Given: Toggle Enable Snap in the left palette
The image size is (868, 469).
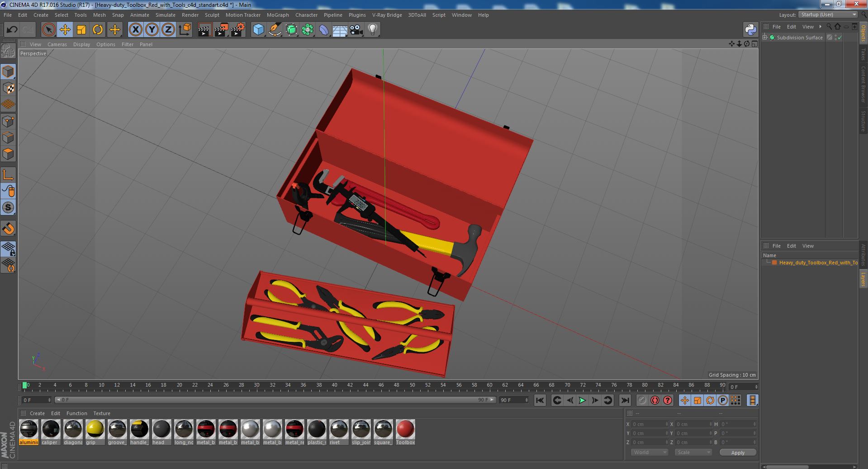Looking at the screenshot, I should tap(8, 229).
